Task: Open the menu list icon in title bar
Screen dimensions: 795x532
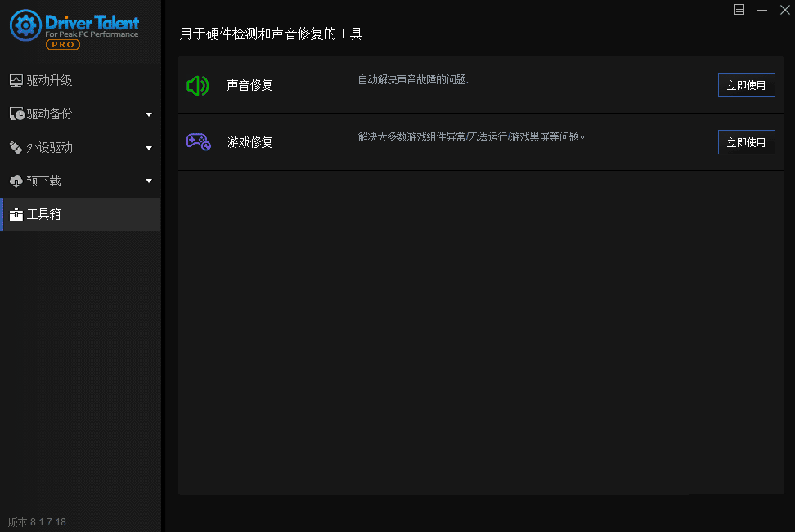Action: [739, 9]
